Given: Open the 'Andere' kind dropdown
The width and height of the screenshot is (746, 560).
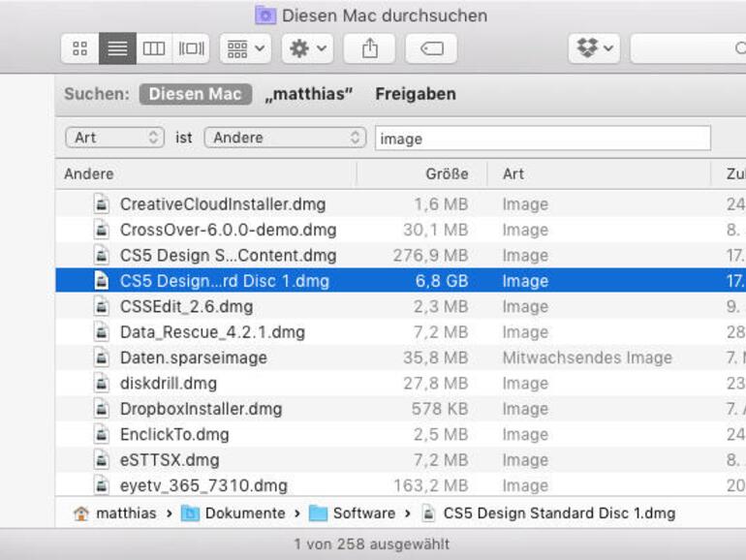Looking at the screenshot, I should coord(285,138).
